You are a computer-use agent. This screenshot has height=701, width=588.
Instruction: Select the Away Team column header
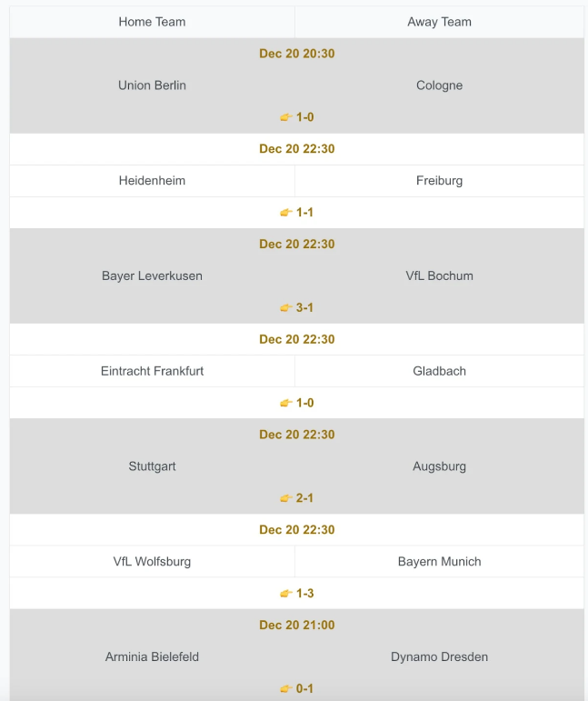click(439, 22)
